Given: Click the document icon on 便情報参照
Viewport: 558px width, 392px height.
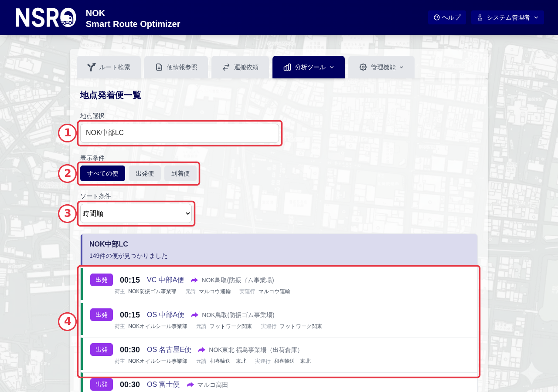Looking at the screenshot, I should coord(159,67).
